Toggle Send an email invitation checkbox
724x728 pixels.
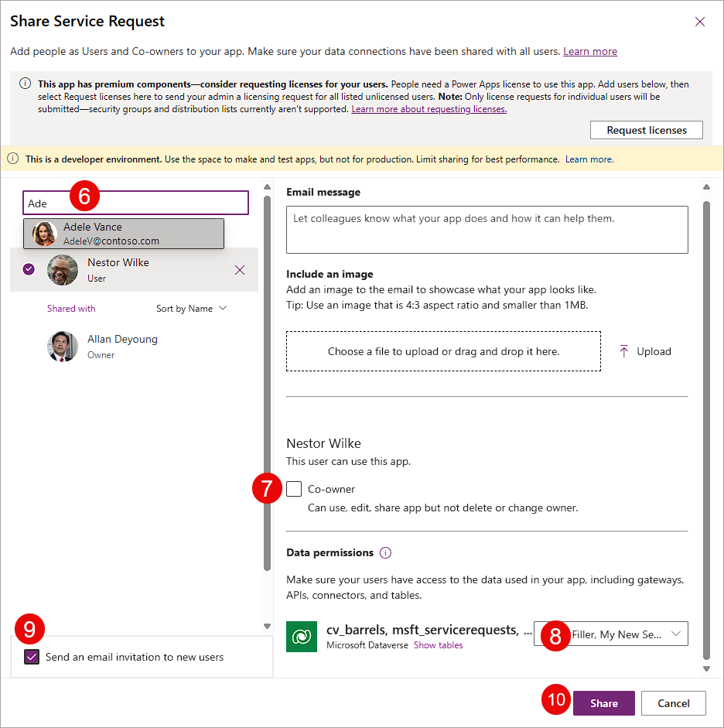click(32, 657)
